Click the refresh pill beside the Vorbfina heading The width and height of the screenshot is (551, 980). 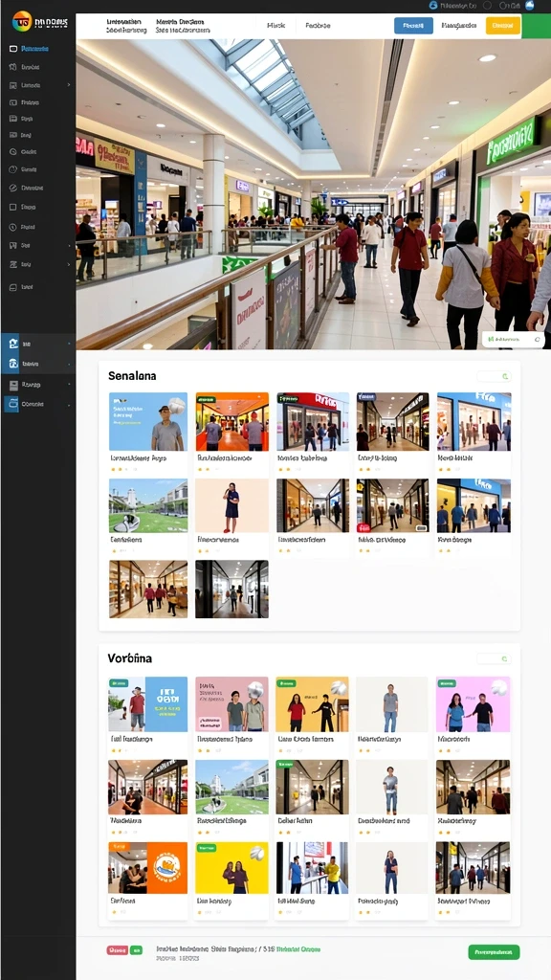coord(495,658)
